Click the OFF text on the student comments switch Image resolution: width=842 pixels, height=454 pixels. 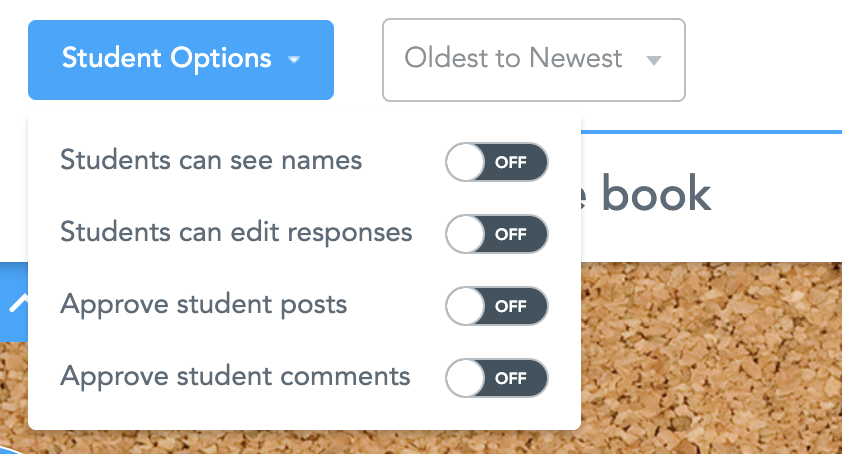click(x=511, y=378)
